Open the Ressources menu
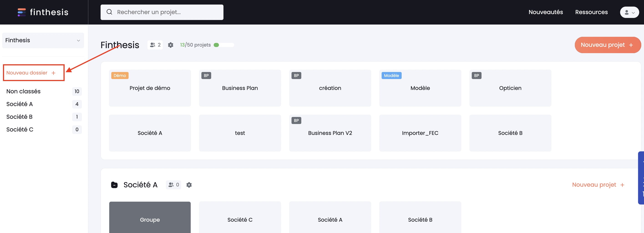This screenshot has width=644, height=233. (591, 12)
